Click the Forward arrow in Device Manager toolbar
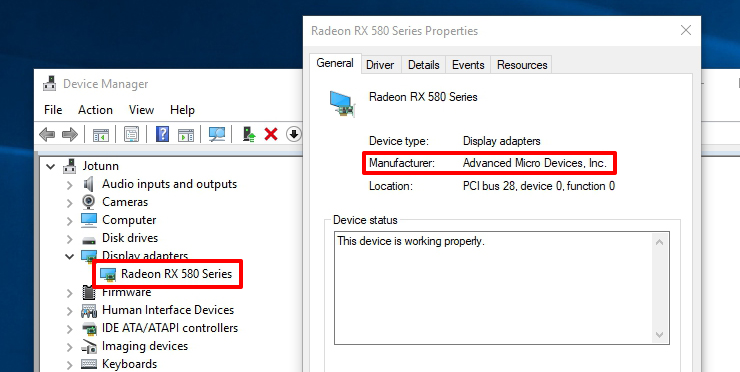 point(70,135)
